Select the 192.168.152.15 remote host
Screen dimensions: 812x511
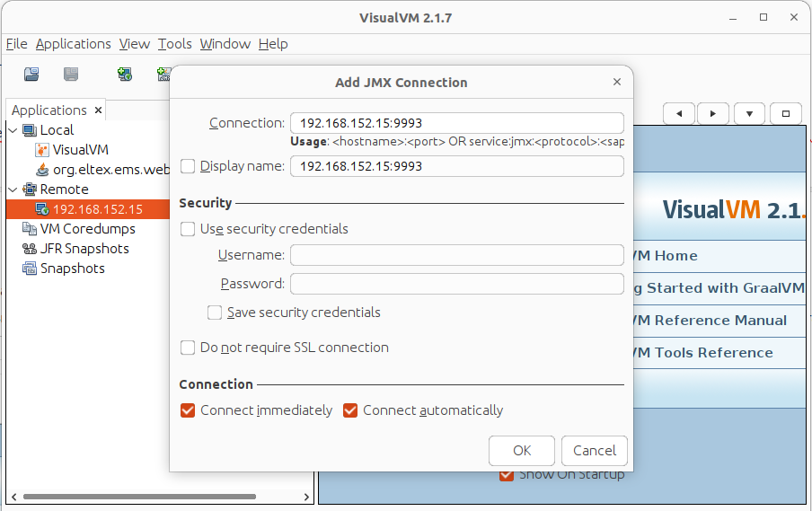pos(98,209)
